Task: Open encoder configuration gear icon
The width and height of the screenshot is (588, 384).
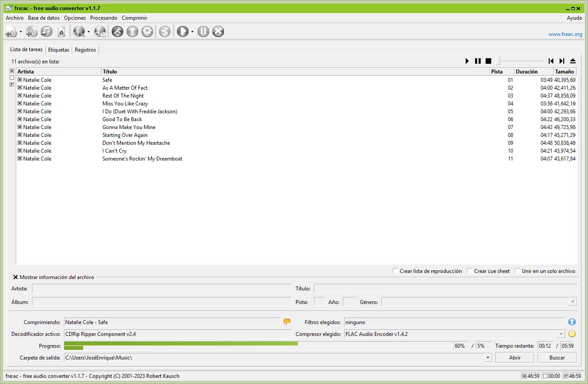Action: click(147, 31)
